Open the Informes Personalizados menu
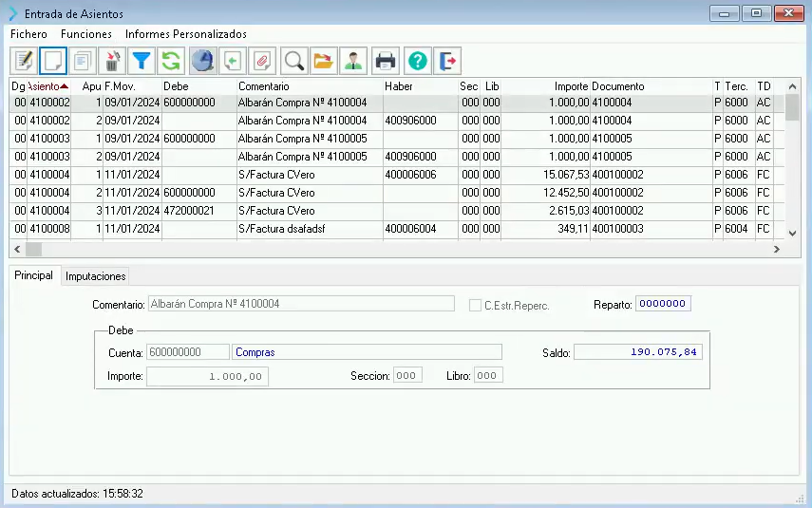Screen dimensions: 812x508 coord(185,34)
